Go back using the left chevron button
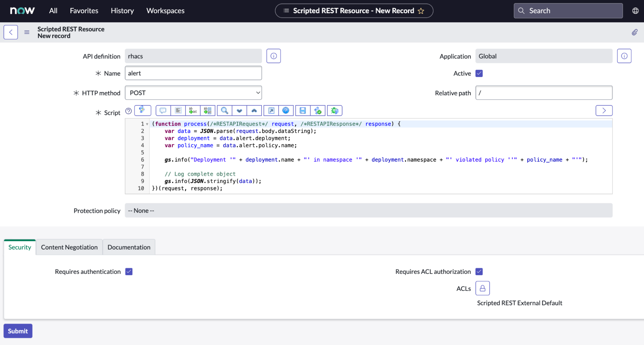Viewport: 644px width, 345px height. point(11,32)
